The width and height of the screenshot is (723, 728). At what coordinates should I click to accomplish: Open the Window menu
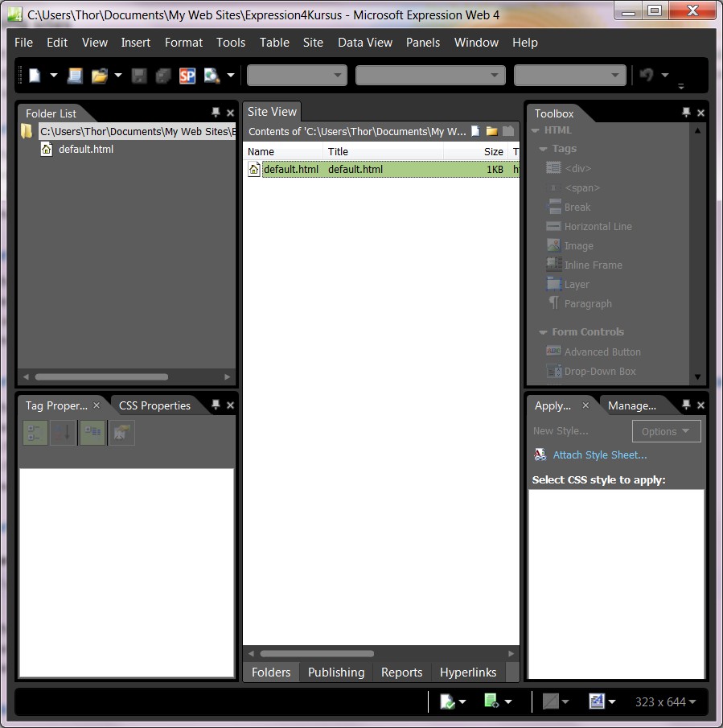pyautogui.click(x=476, y=43)
